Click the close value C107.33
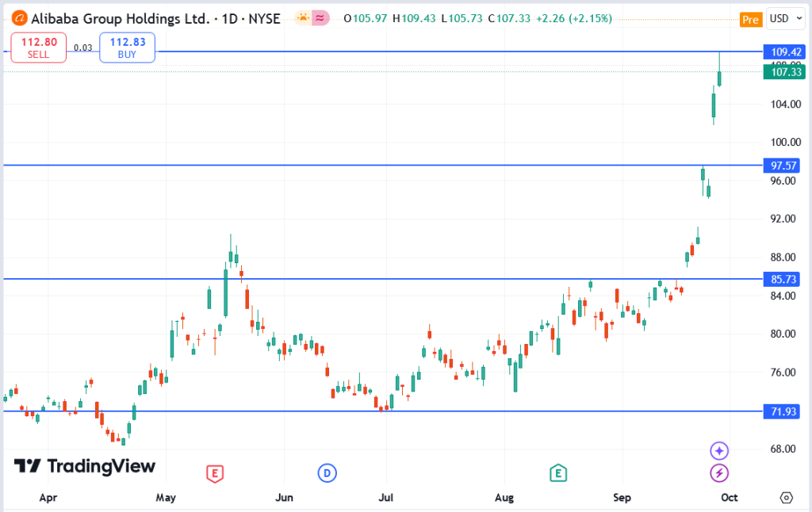 point(510,19)
